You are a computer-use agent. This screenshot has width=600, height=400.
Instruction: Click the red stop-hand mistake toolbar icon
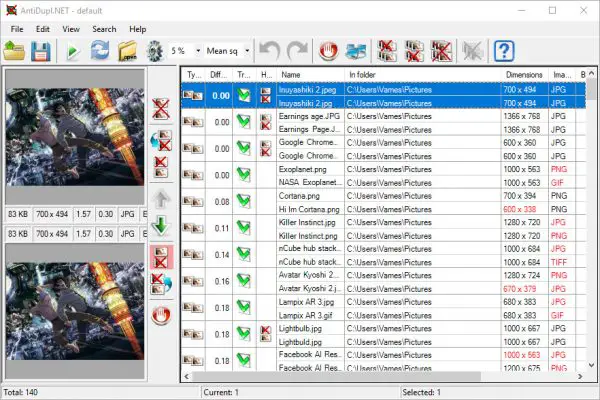pos(328,51)
